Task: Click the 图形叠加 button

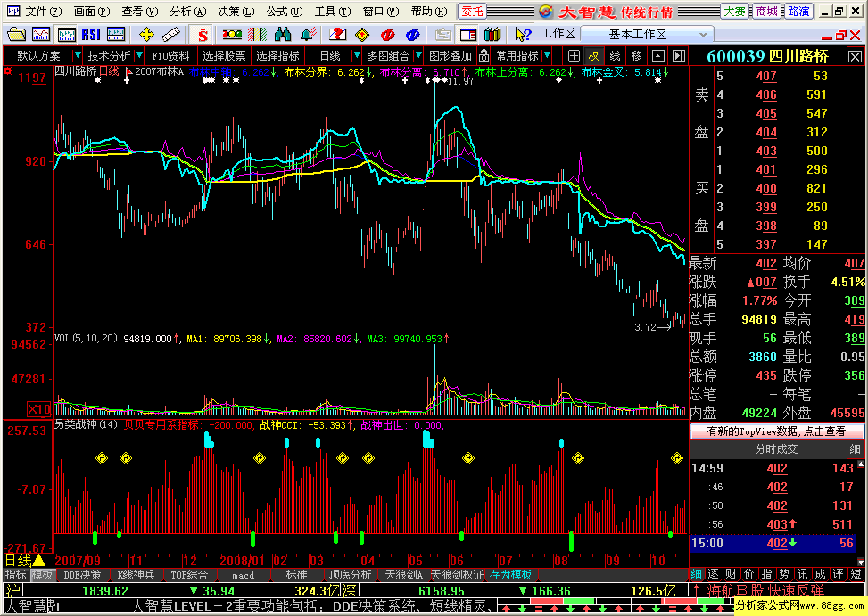Action: point(450,56)
